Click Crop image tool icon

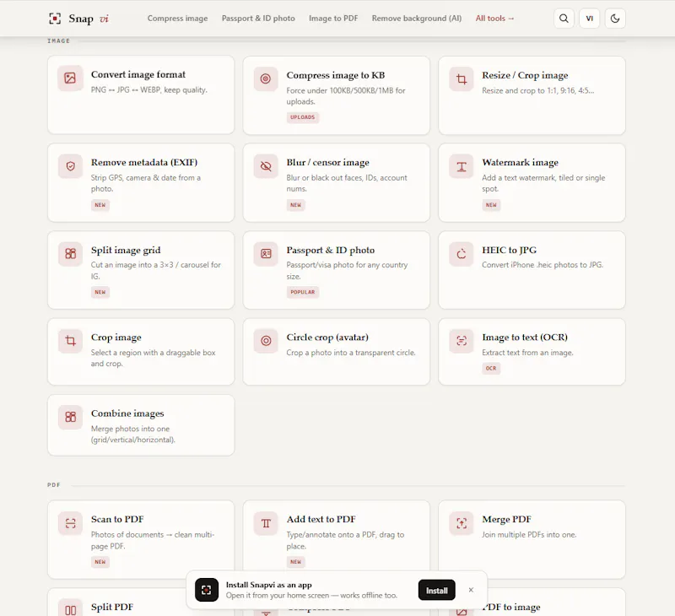[70, 341]
